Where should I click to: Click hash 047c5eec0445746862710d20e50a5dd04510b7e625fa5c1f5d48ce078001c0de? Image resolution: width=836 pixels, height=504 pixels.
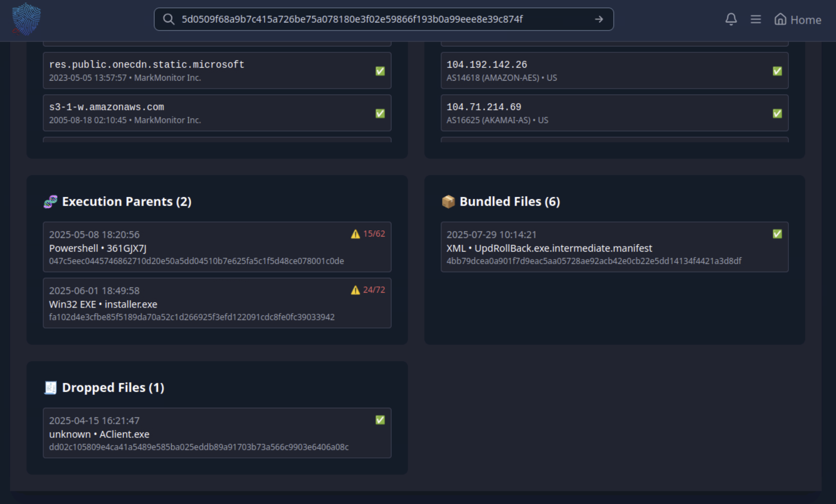click(x=196, y=261)
